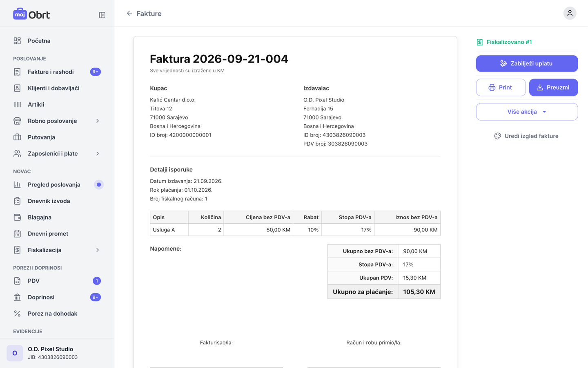Click the PDV document icon

[x=17, y=281]
